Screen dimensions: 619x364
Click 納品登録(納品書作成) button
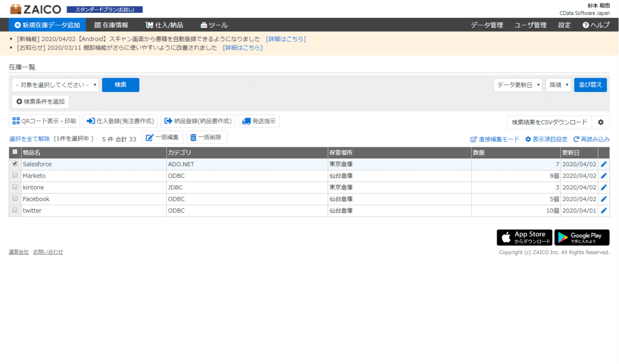[x=198, y=121]
